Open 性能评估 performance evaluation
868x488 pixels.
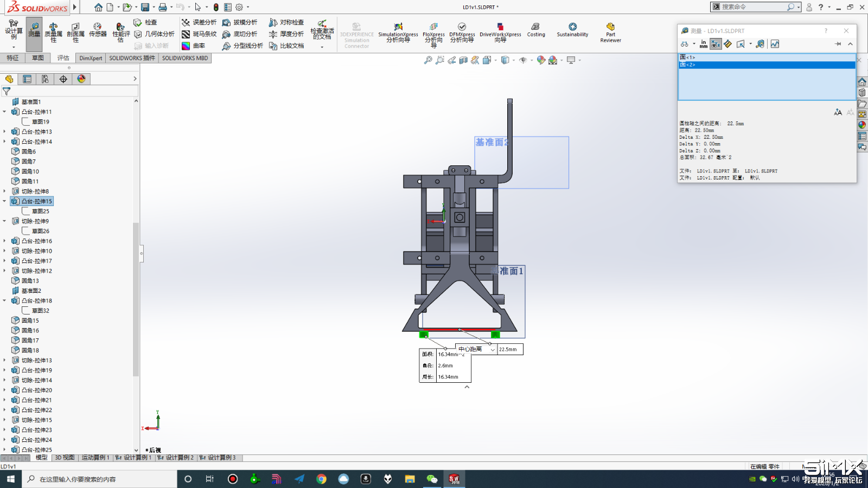pyautogui.click(x=120, y=33)
